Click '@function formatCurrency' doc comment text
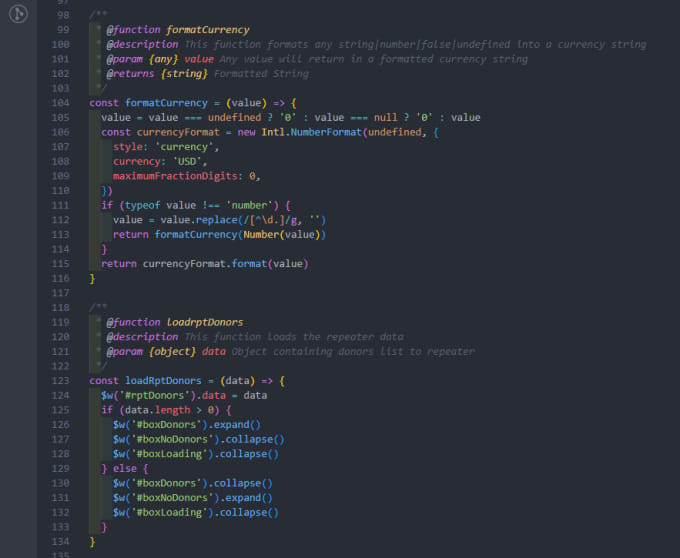 click(x=178, y=30)
